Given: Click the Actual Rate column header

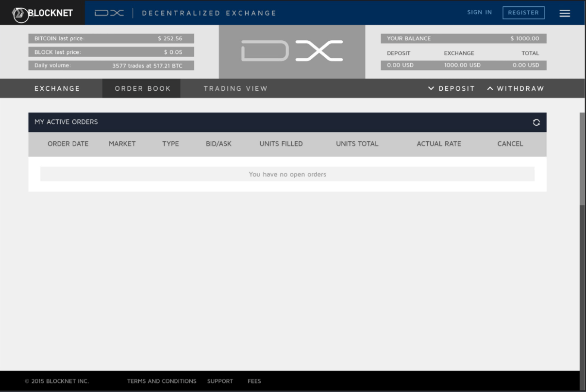Looking at the screenshot, I should (x=438, y=144).
